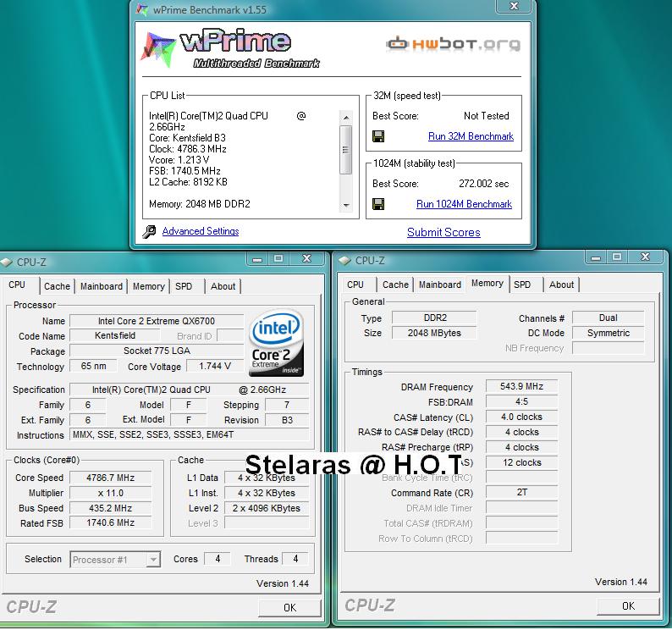Click CPU List scrollbar down arrow
672x630 pixels.
click(346, 206)
